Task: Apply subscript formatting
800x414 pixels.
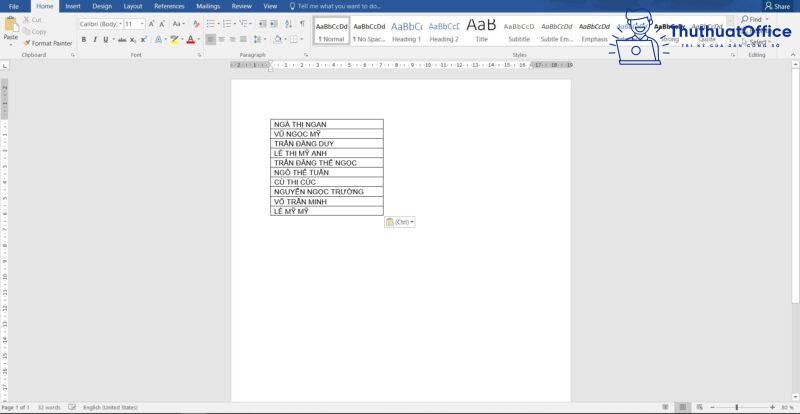Action: pyautogui.click(x=133, y=39)
